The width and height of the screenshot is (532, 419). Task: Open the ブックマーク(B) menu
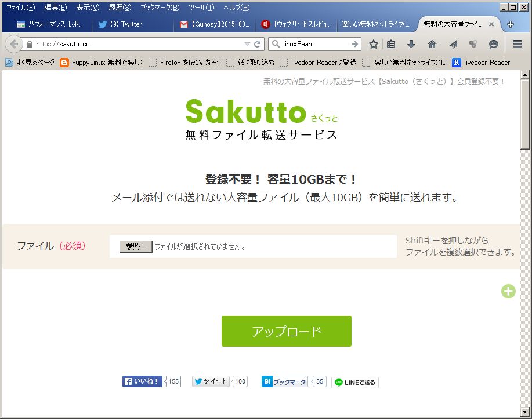pos(160,7)
